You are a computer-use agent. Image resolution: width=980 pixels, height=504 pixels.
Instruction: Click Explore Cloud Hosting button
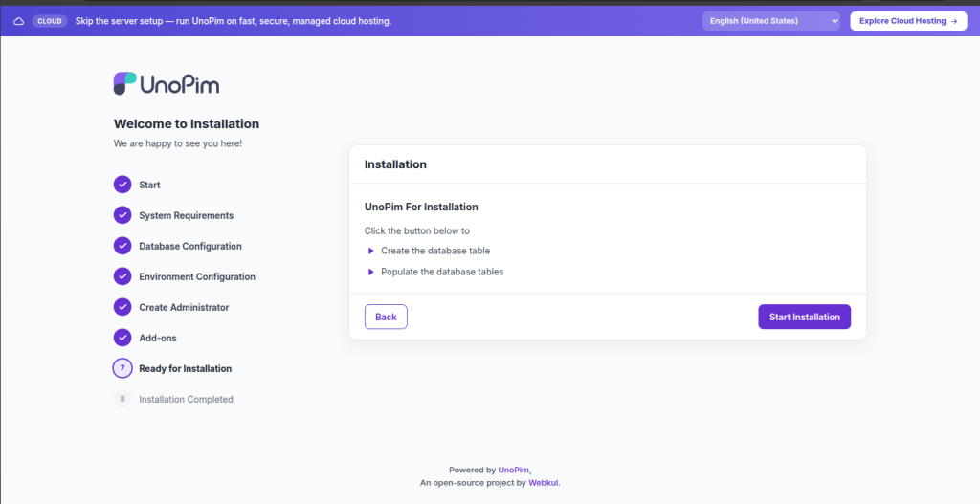click(908, 21)
